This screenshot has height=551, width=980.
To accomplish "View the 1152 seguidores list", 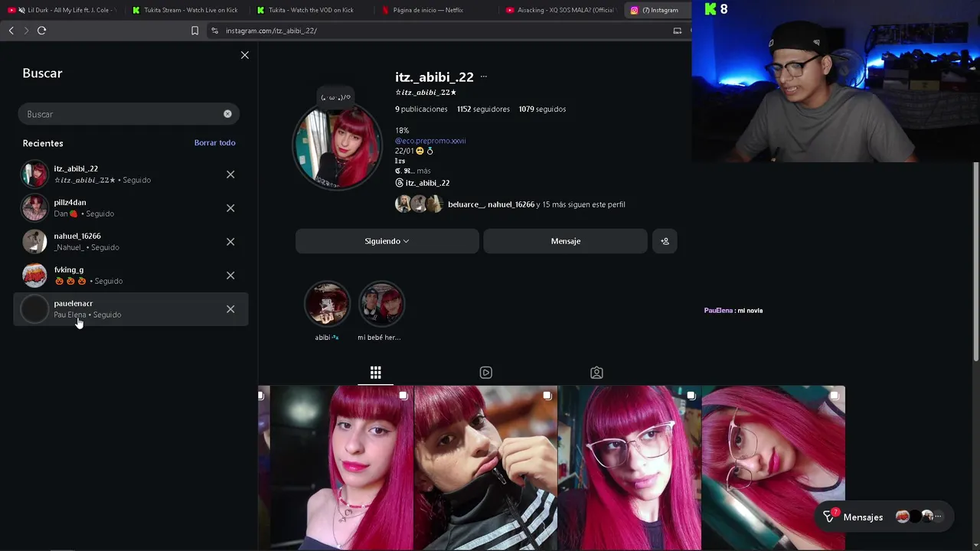I will click(x=483, y=109).
